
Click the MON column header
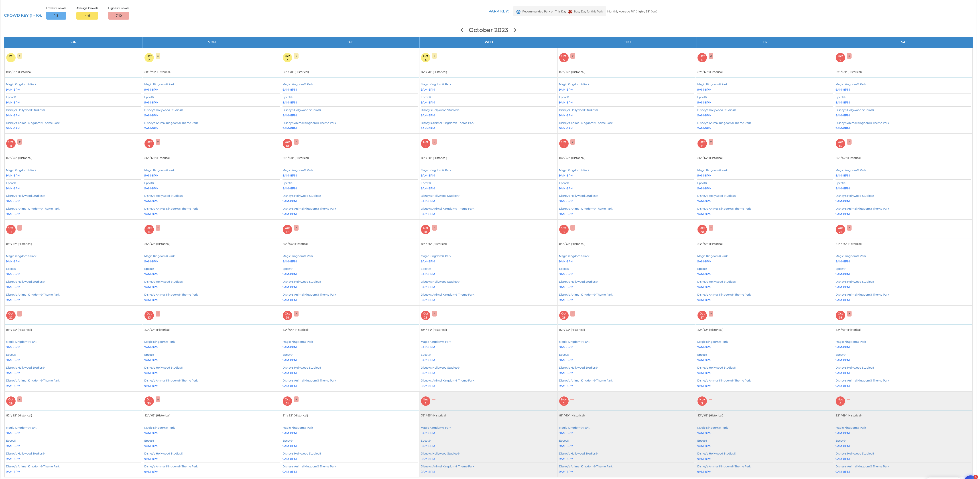[x=211, y=42]
